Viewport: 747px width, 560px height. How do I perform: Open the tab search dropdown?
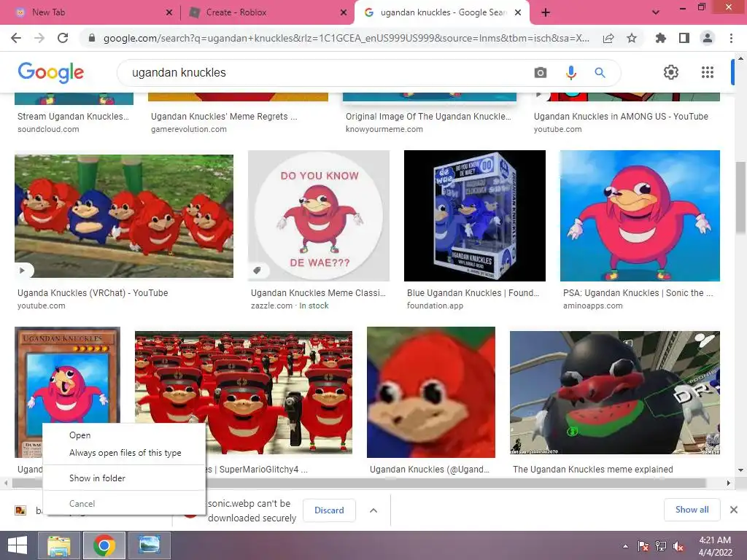point(656,12)
